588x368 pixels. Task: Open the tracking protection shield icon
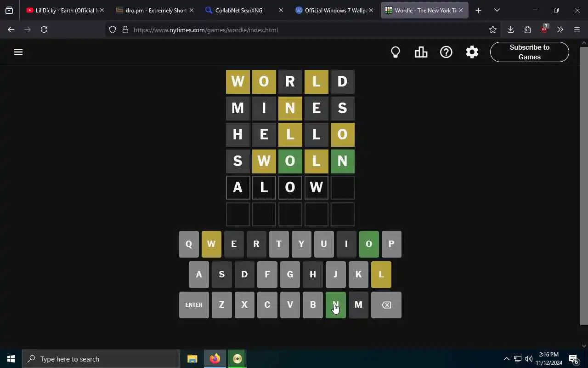point(113,30)
